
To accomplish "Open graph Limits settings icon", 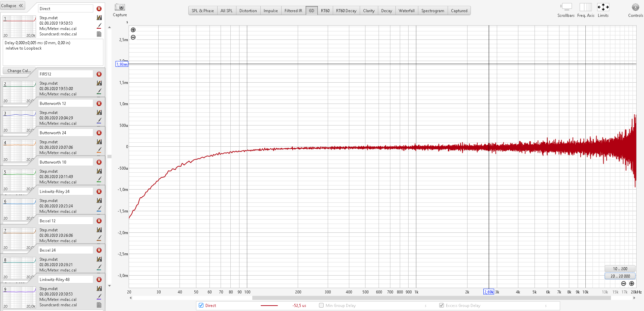I will point(603,7).
